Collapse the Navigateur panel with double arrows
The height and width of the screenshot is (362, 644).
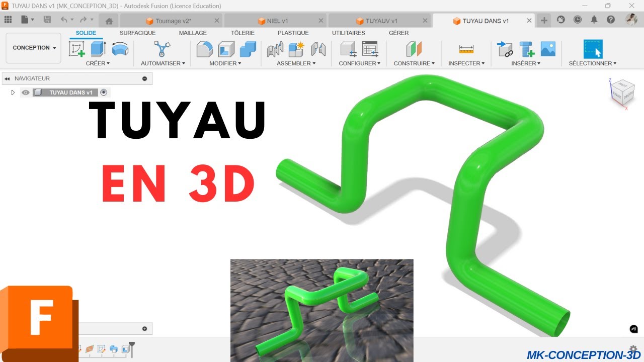pos(7,78)
